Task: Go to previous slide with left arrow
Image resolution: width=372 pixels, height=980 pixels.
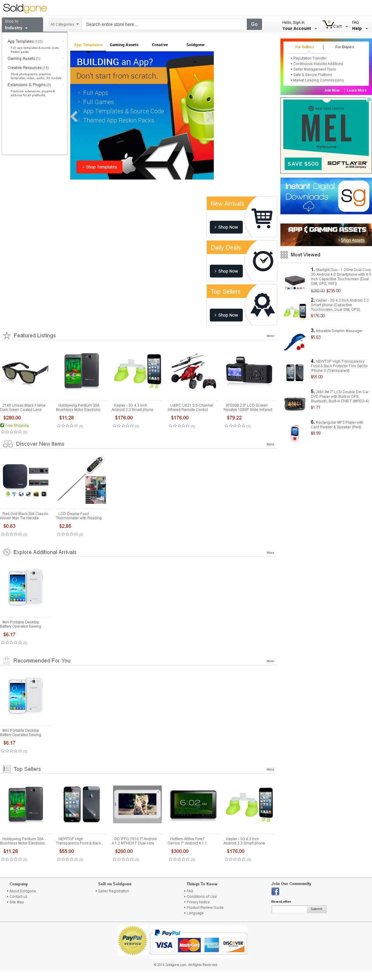Action: [74, 116]
